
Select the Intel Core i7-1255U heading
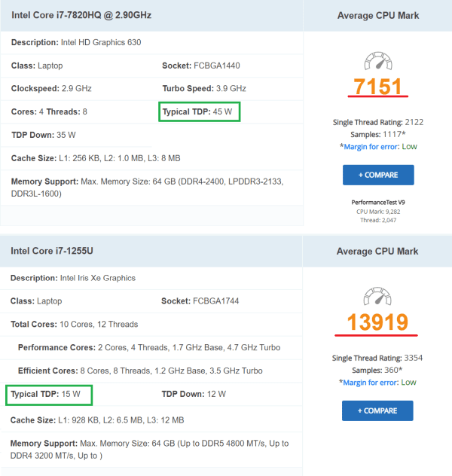[x=52, y=251]
